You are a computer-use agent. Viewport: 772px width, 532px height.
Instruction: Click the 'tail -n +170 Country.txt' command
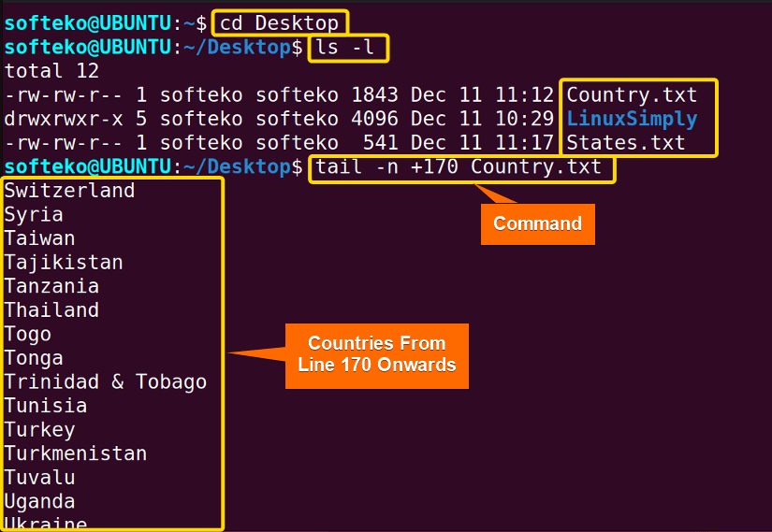pyautogui.click(x=459, y=166)
